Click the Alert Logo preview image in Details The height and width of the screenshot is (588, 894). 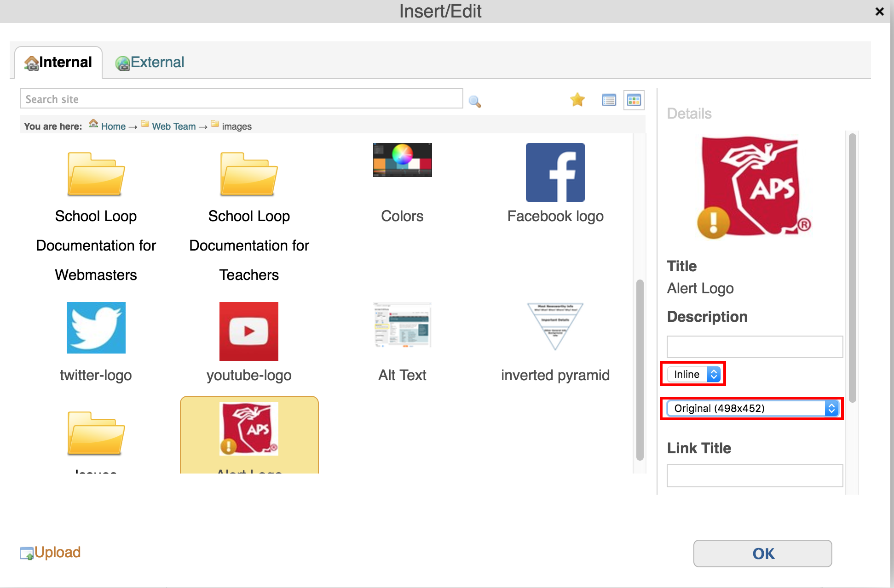click(754, 188)
